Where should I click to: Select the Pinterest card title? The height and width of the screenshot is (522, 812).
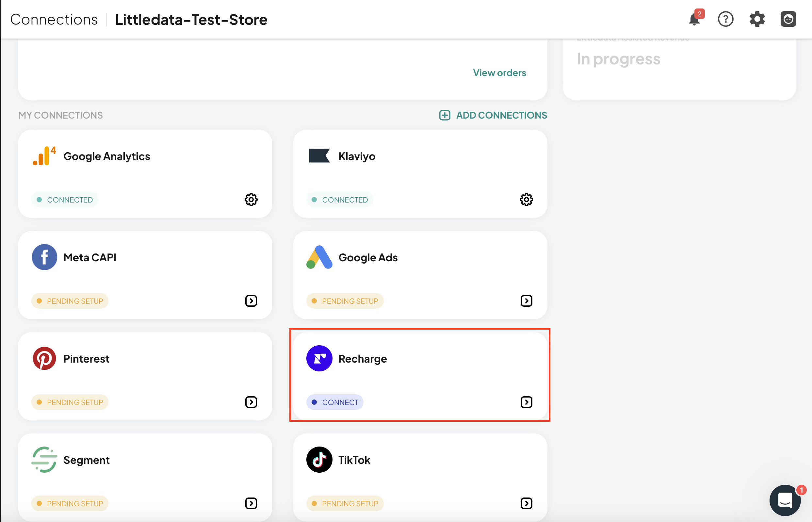[87, 359]
